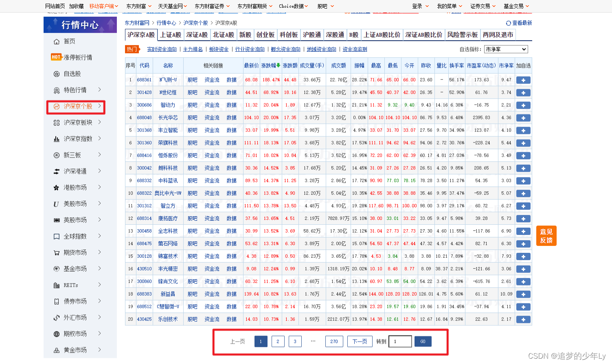
Task: Click the 新三板 sidebar icon
Action: click(57, 155)
